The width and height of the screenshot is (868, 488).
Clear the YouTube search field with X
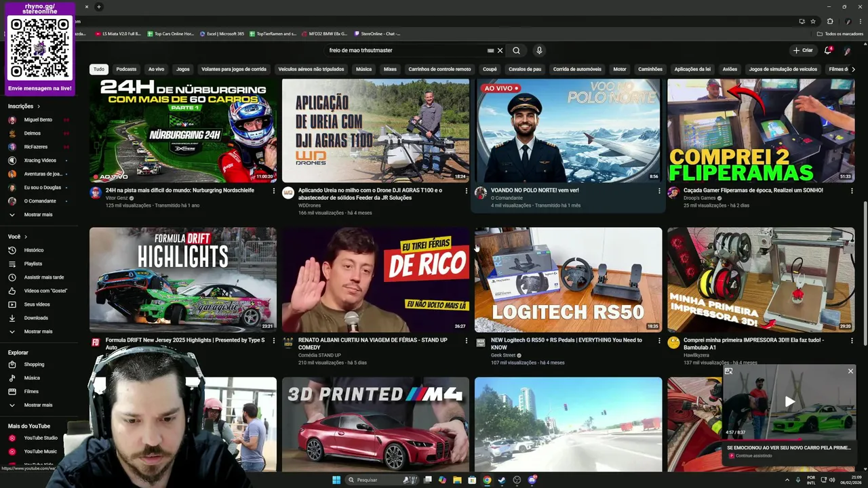500,50
